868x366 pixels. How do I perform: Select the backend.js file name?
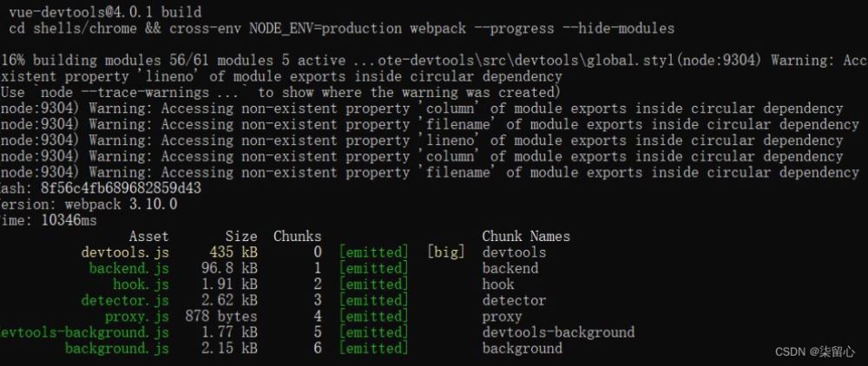pos(129,269)
